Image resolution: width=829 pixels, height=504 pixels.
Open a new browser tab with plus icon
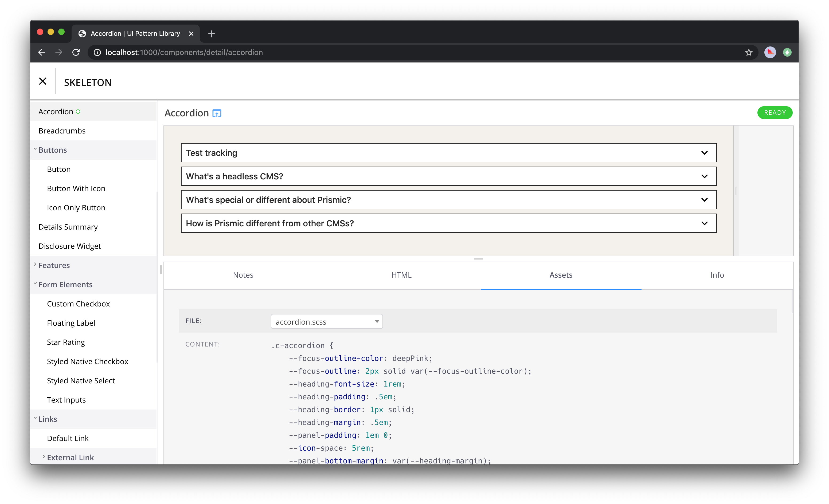click(211, 34)
